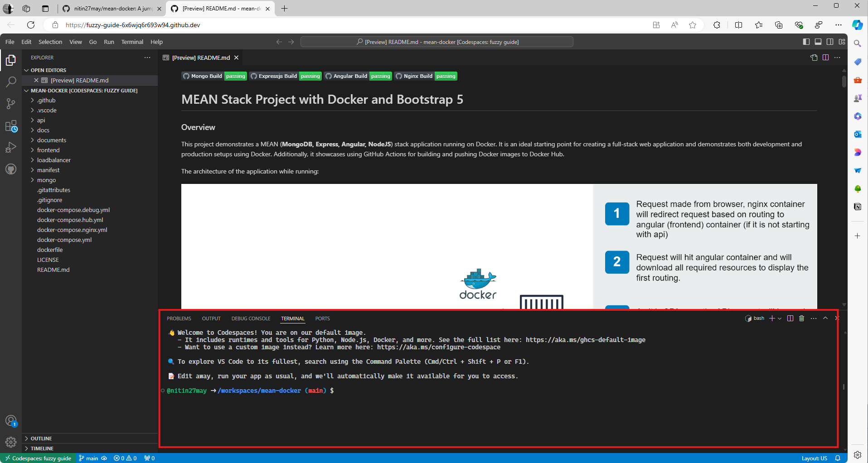Click the Codespaces fuzzy guide status item
Image resolution: width=868 pixels, height=463 pixels.
(38, 458)
